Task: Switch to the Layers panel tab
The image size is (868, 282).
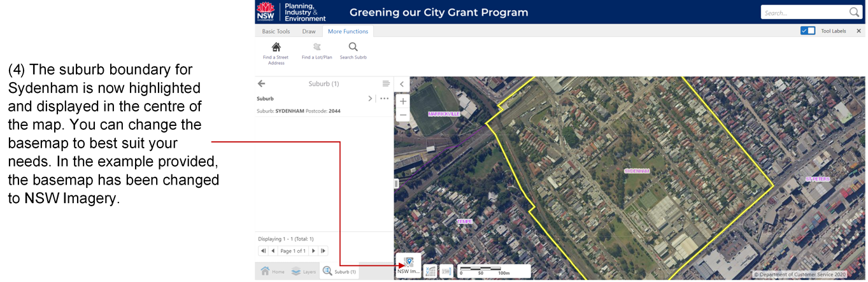Action: [304, 271]
